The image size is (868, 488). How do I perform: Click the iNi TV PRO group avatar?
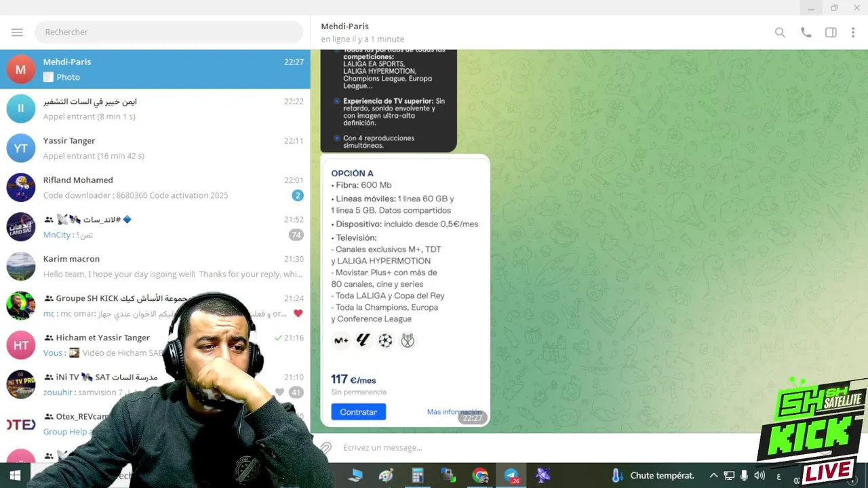pos(21,384)
